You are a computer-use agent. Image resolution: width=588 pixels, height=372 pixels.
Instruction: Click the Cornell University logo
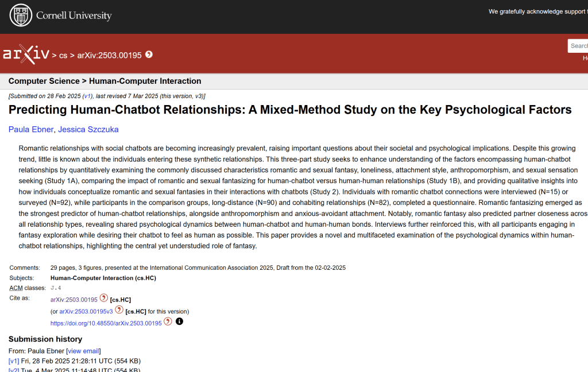point(60,15)
